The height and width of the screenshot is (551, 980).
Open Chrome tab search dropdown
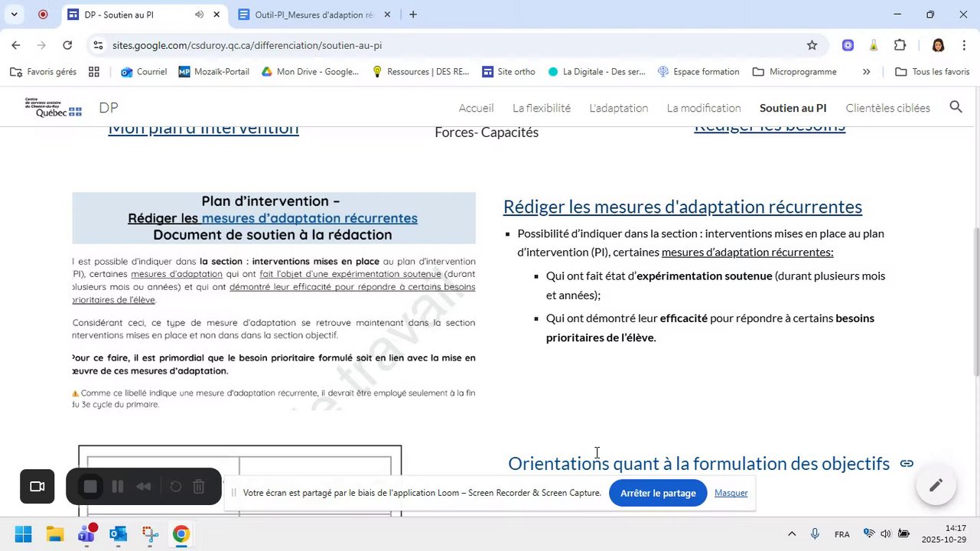[x=14, y=15]
